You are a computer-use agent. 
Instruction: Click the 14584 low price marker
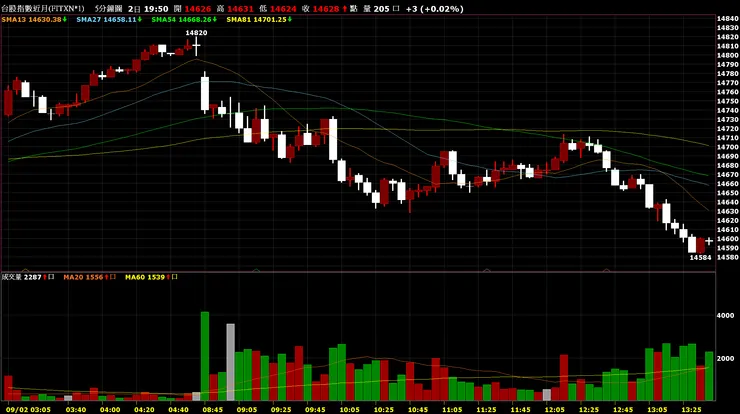click(x=700, y=257)
